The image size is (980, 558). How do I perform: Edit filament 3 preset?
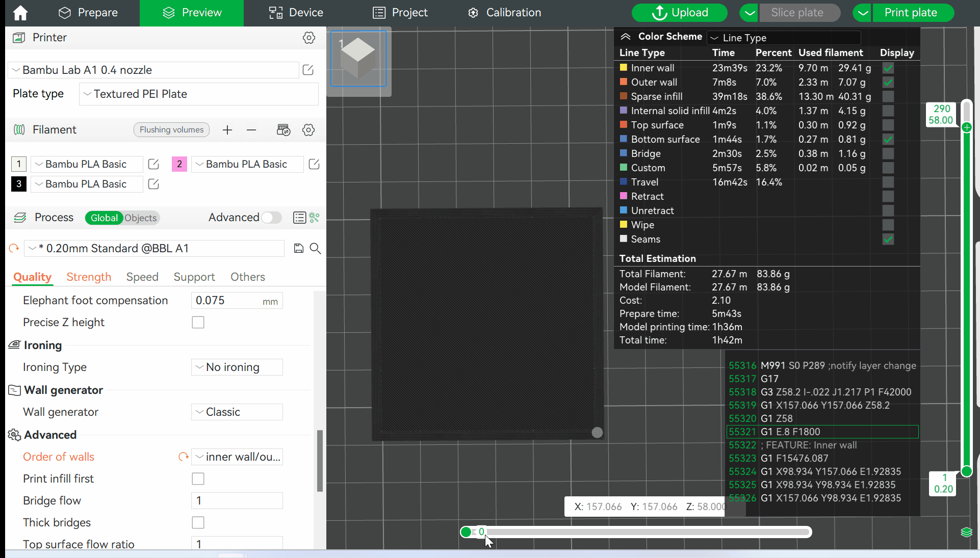point(153,184)
